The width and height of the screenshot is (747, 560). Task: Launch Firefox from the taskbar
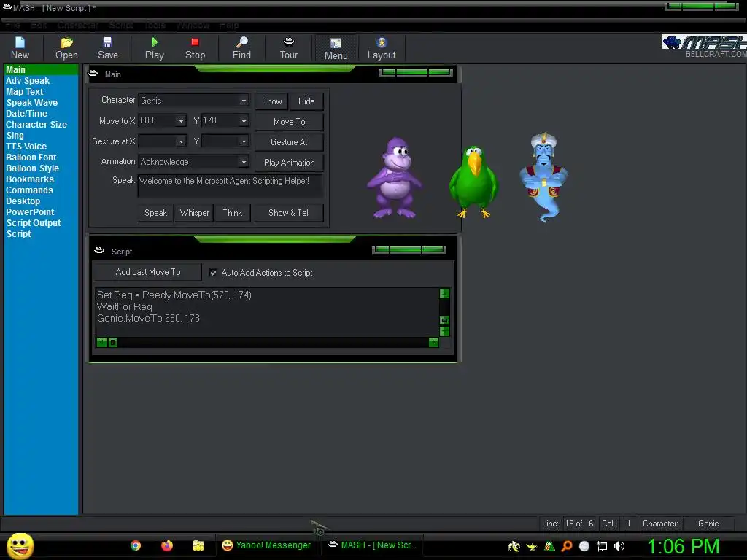tap(167, 545)
